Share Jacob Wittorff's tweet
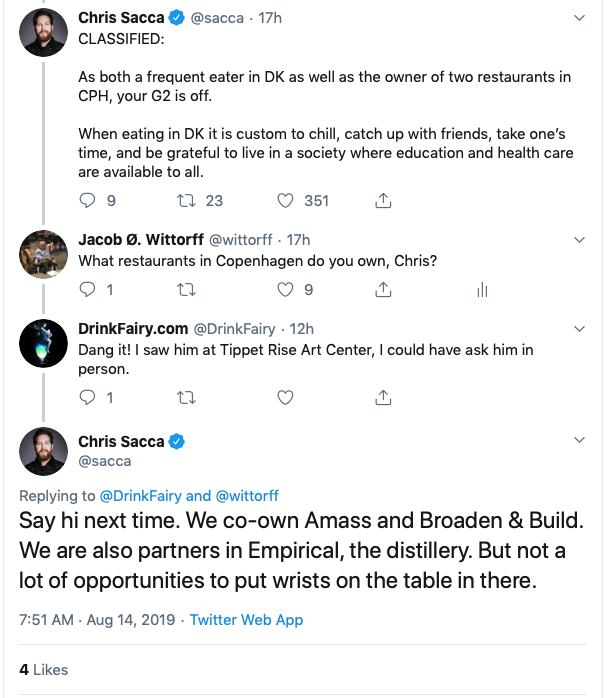The width and height of the screenshot is (608, 698). coord(382,290)
